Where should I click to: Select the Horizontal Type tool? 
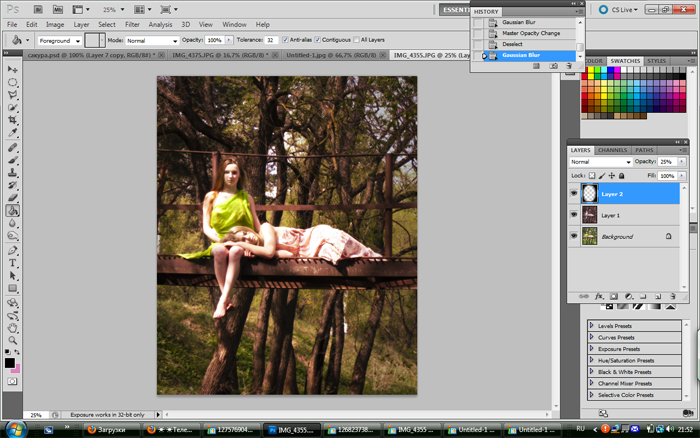[x=12, y=263]
